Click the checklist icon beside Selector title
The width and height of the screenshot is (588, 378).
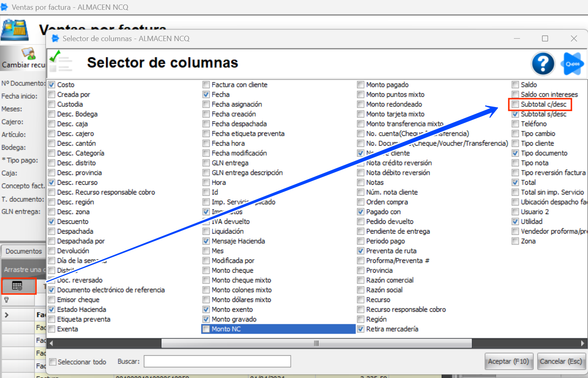point(60,62)
